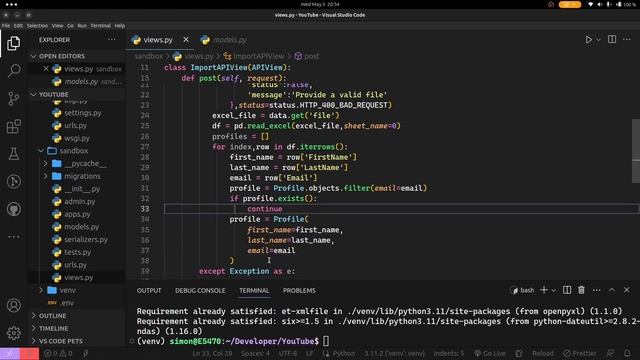Viewport: 640px width, 360px height.
Task: Select interpreter 3.11.2 venv in status bar
Action: [x=394, y=353]
